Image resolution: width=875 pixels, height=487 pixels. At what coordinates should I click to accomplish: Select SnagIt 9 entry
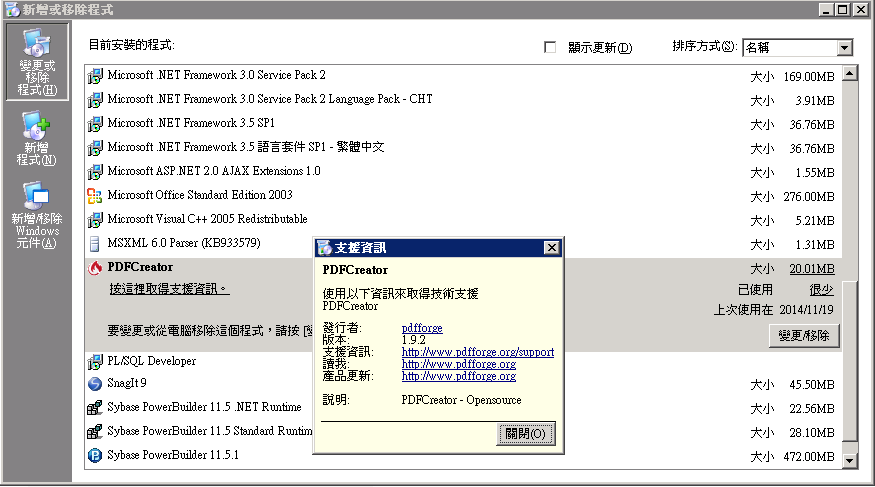pos(127,383)
